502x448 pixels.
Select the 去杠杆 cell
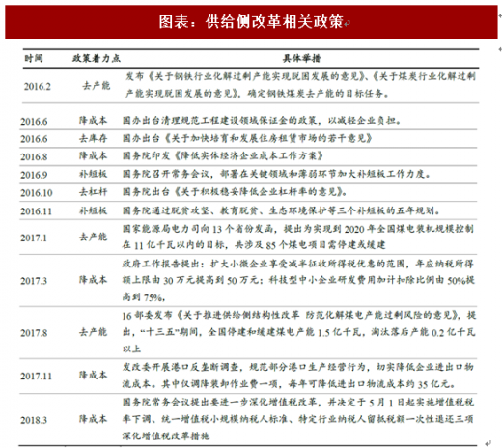(94, 192)
